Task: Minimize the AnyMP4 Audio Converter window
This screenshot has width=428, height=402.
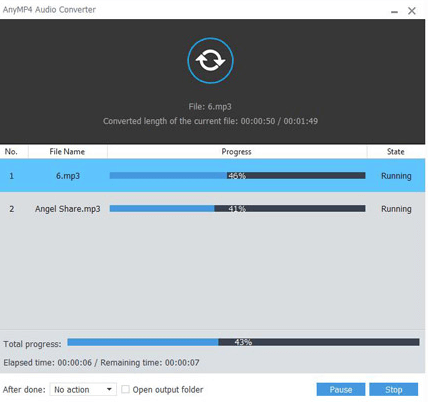Action: coord(394,11)
